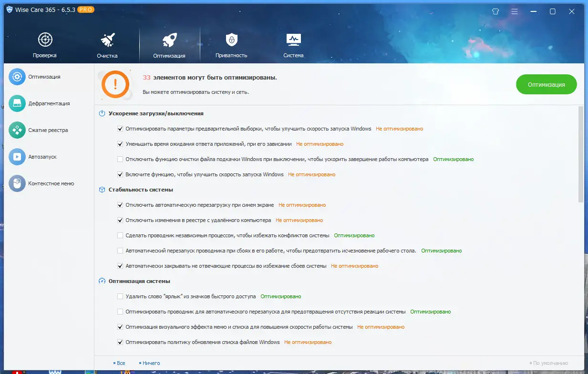Screen dimensions: 588x374
Task: Click the PRO badge in title bar
Action: click(85, 10)
